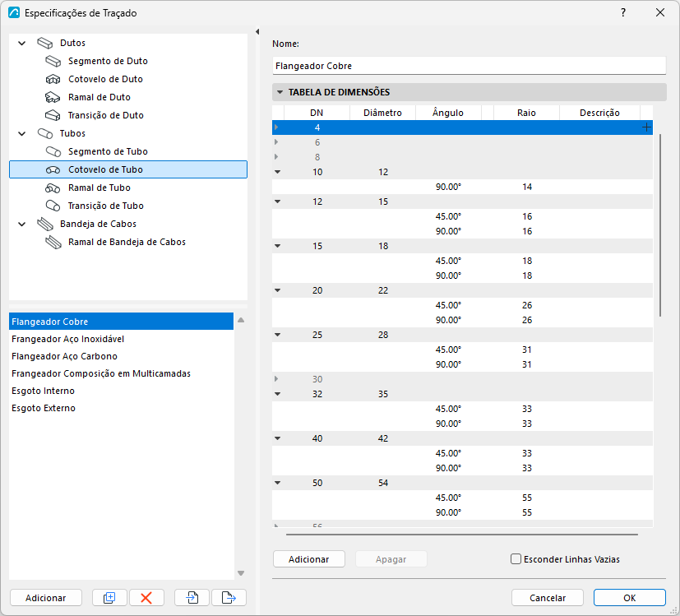The width and height of the screenshot is (680, 616).
Task: Open the Ramal de Tubo icon
Action: coord(53,188)
